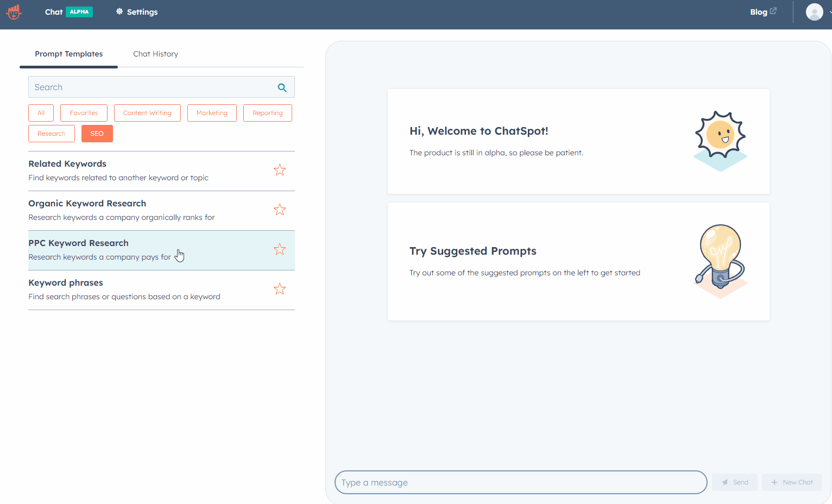
Task: Open the Blog external link
Action: point(763,12)
